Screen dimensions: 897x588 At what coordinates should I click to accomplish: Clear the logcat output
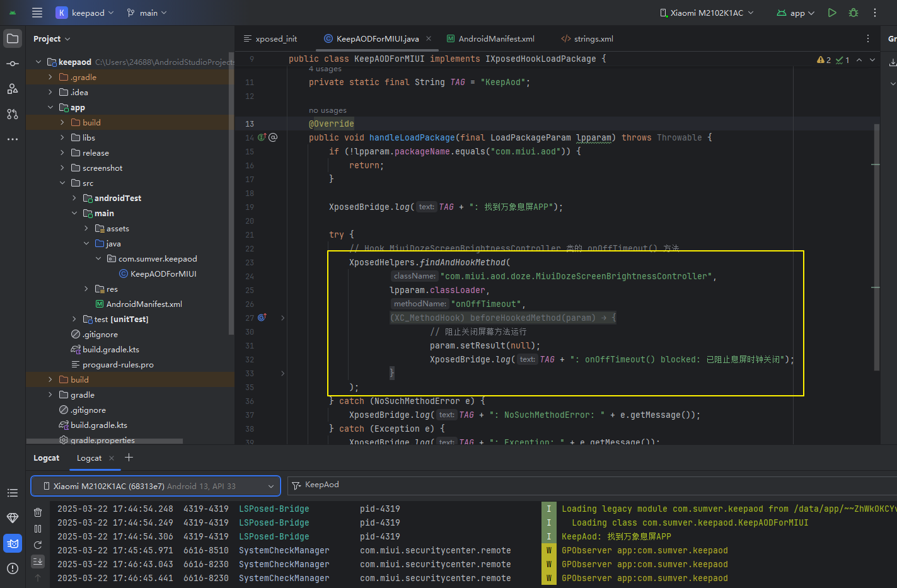(x=38, y=512)
